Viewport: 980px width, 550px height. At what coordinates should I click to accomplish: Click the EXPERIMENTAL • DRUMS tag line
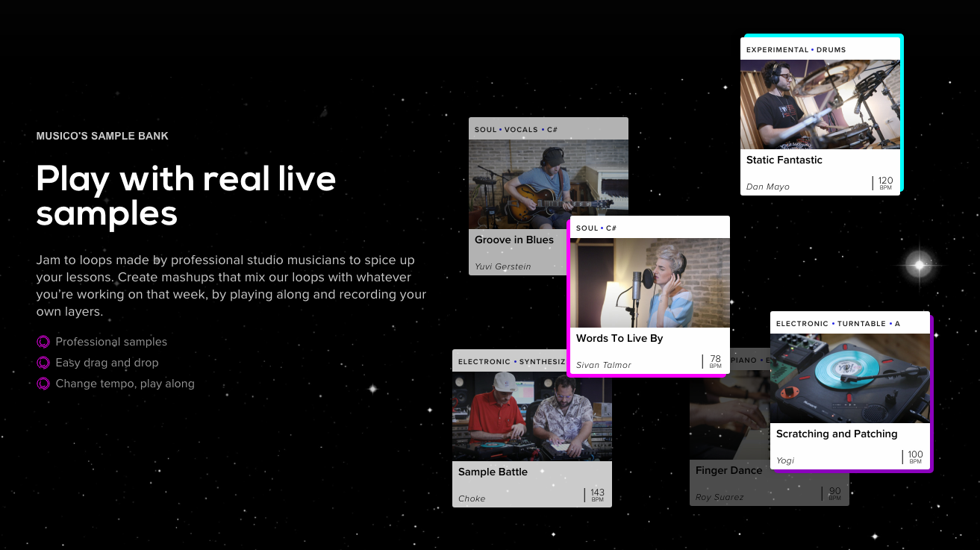[x=796, y=50]
